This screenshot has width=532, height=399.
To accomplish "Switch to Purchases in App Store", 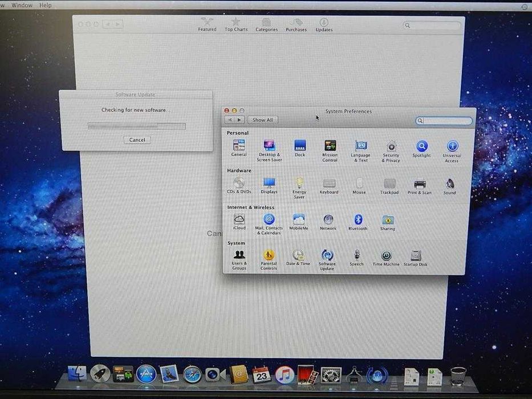I will [296, 25].
